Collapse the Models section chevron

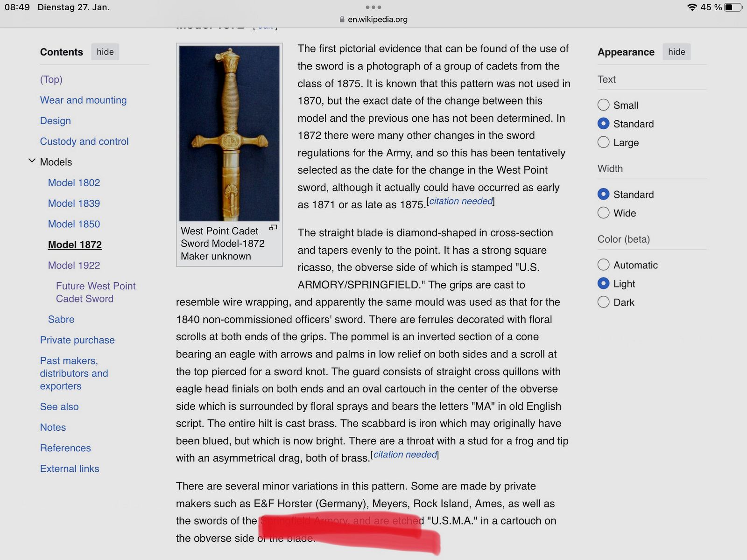click(32, 161)
